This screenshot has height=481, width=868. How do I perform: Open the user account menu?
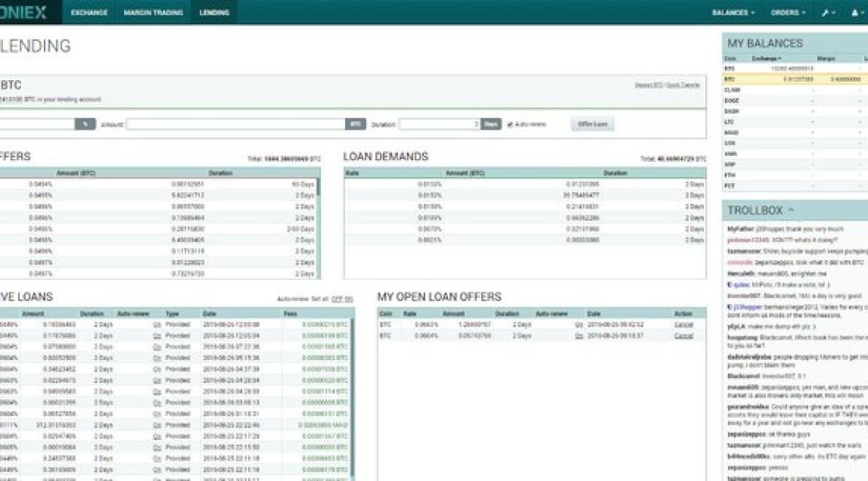point(856,12)
